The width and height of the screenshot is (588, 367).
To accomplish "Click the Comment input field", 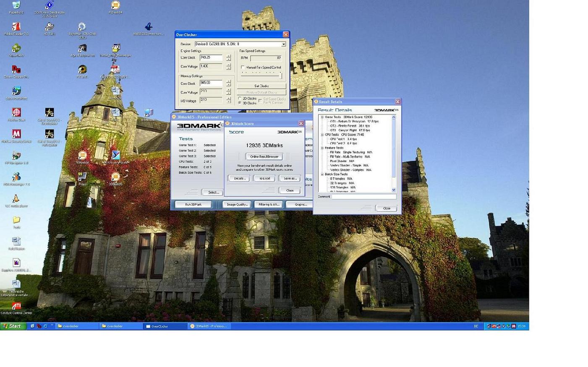I will pos(364,196).
